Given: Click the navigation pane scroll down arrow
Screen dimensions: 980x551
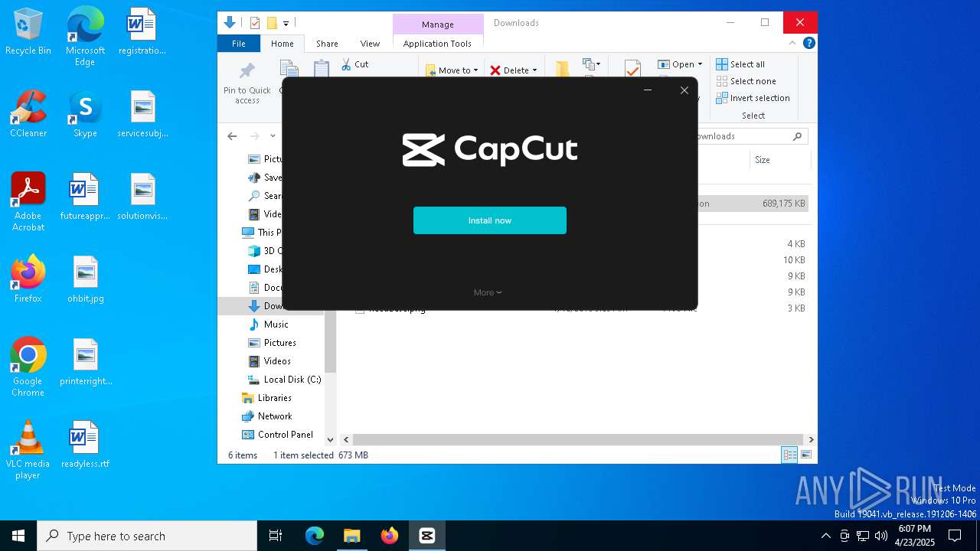Looking at the screenshot, I should point(331,439).
